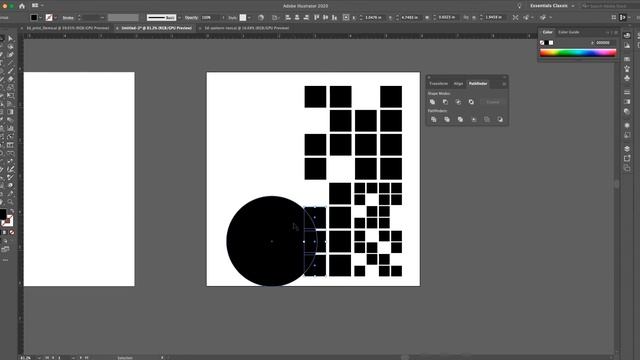Click the control bar Fill color swatch
The width and height of the screenshot is (640, 360).
tap(34, 18)
